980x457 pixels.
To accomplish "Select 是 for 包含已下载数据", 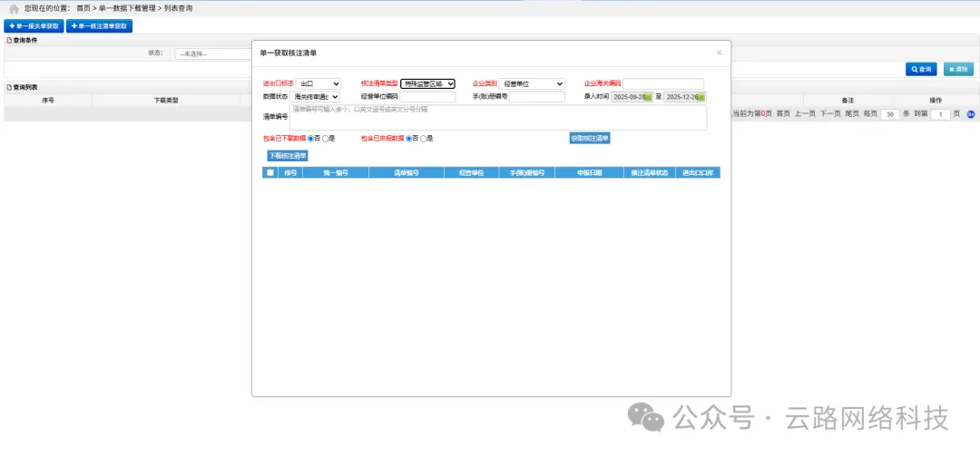I will pos(326,139).
